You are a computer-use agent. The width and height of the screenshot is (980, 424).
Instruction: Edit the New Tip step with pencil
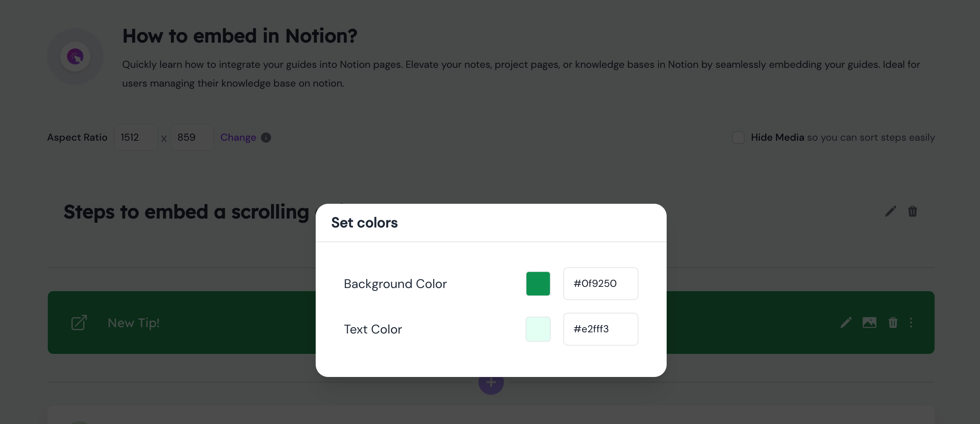coord(846,323)
